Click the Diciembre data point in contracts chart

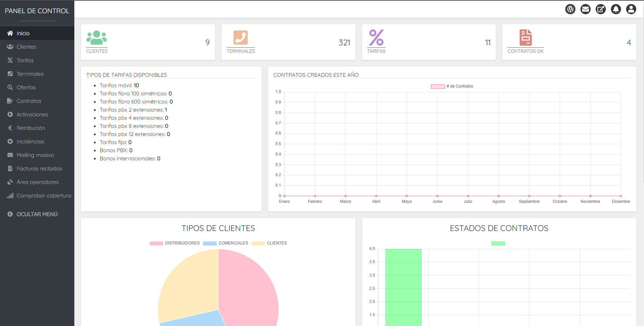[x=621, y=196]
